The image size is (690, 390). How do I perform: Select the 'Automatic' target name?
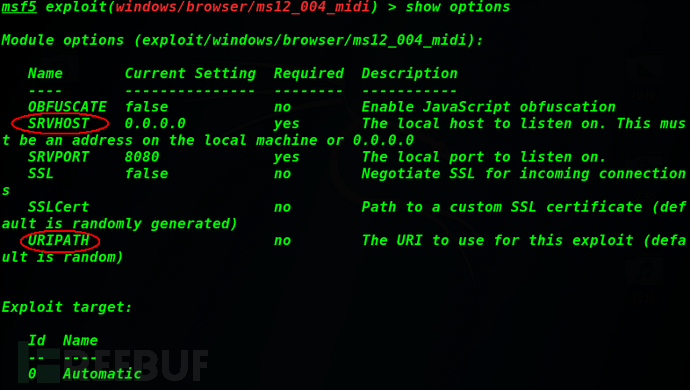pyautogui.click(x=102, y=374)
